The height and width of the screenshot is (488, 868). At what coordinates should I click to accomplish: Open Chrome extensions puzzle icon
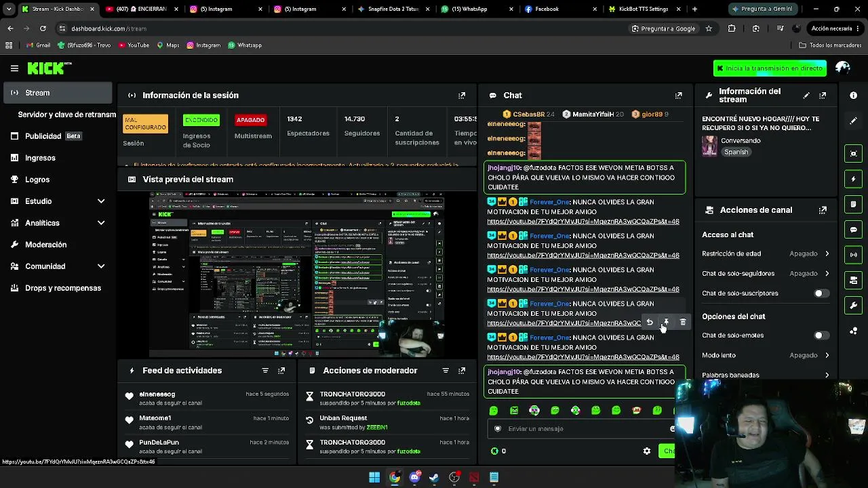732,28
